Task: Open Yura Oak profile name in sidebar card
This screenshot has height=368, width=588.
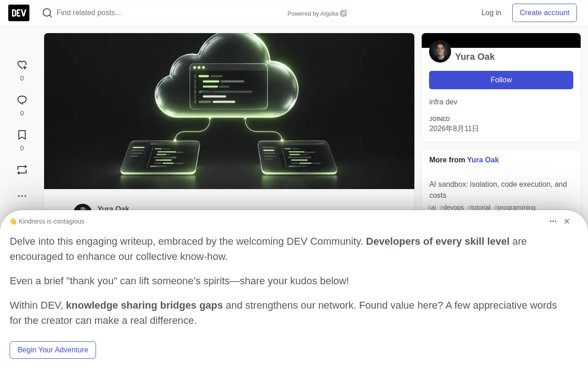Action: pos(475,57)
